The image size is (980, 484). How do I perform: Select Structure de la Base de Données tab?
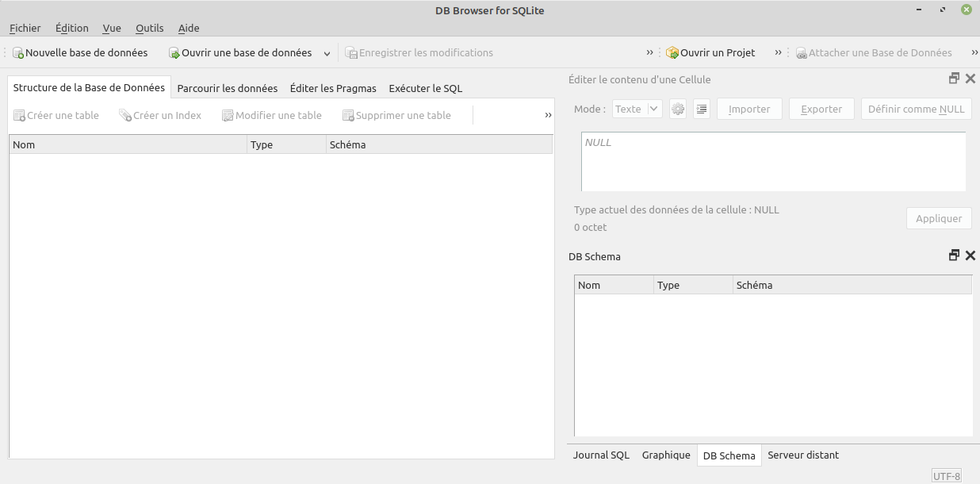tap(89, 87)
